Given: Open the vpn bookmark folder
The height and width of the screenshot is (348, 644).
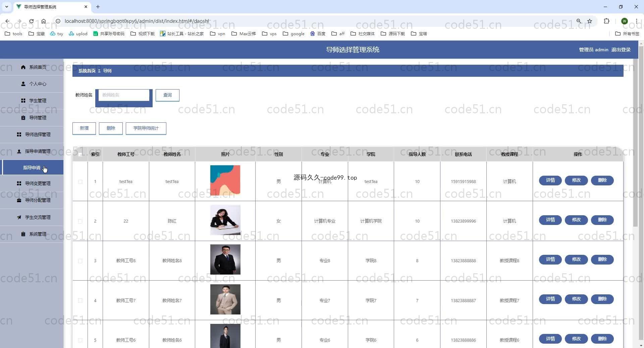Looking at the screenshot, I should pos(217,34).
